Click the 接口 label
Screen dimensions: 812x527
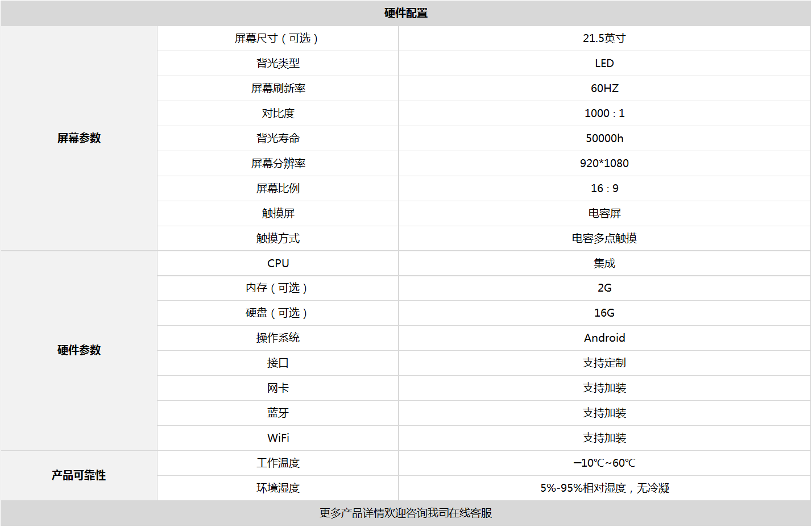click(278, 363)
